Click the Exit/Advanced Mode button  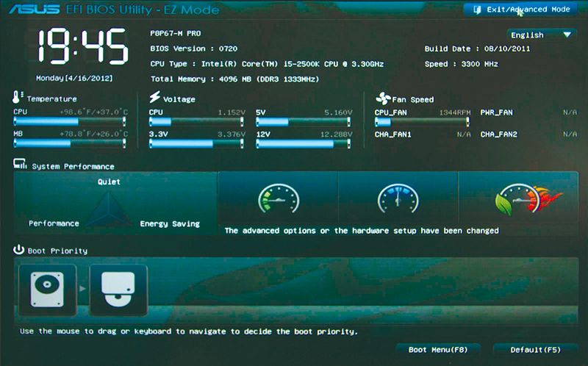pyautogui.click(x=520, y=10)
